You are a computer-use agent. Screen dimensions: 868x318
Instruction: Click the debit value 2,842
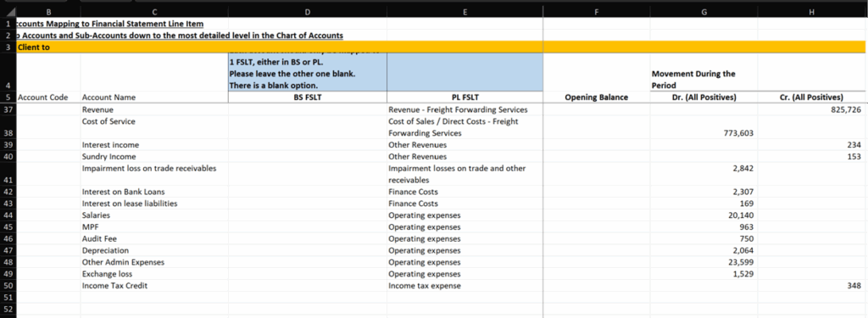(x=743, y=169)
